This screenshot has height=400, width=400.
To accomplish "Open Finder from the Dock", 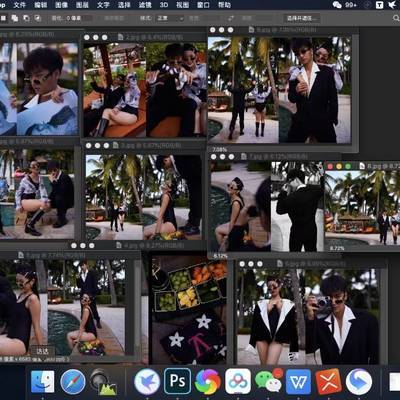I will (x=43, y=382).
